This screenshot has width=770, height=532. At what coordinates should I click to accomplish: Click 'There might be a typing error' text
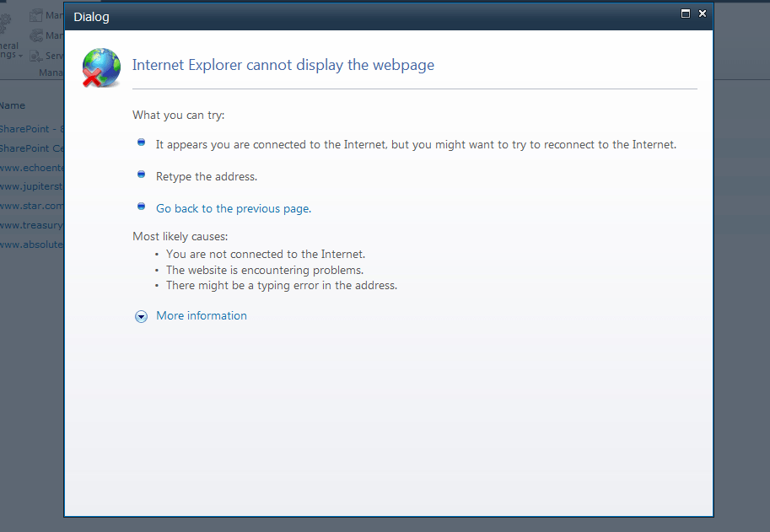[x=282, y=286]
